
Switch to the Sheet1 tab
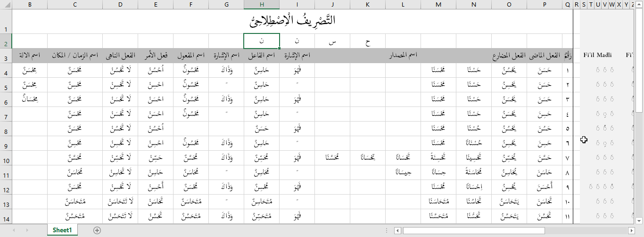62,230
